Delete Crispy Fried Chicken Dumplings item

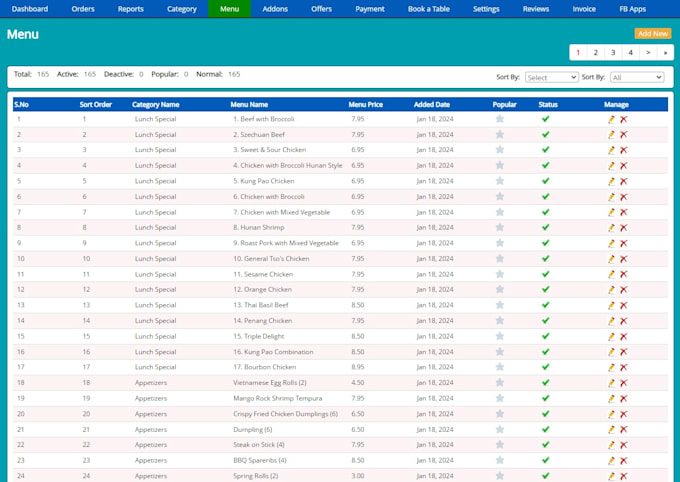(624, 414)
